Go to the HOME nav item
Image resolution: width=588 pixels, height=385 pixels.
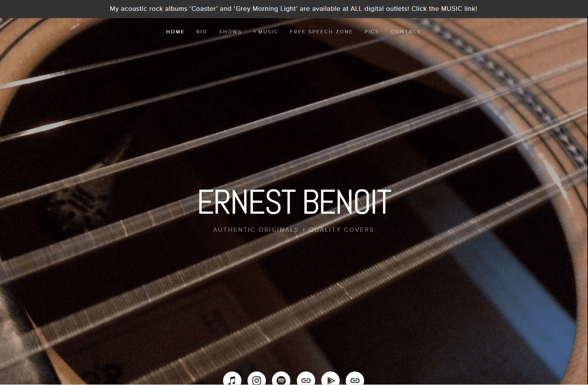[175, 32]
